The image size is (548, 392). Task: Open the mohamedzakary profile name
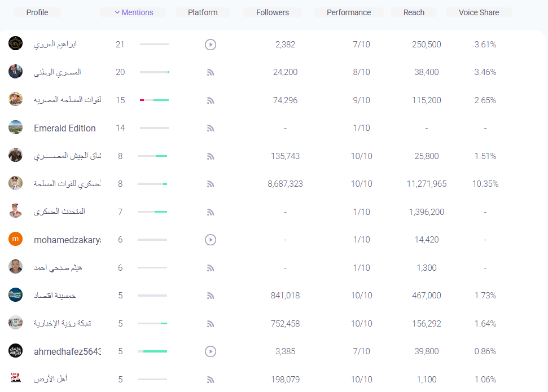click(68, 240)
